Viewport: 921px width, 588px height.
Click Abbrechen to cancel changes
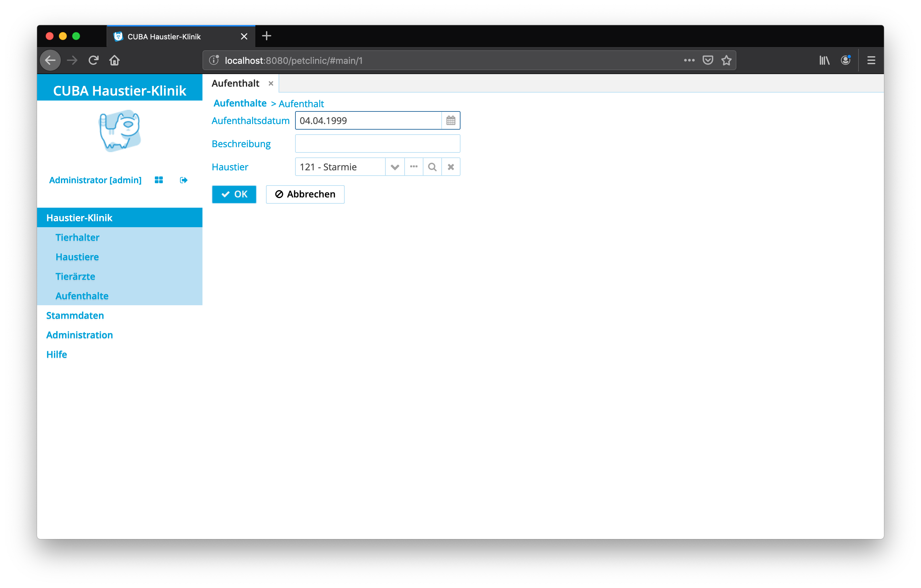(x=305, y=194)
